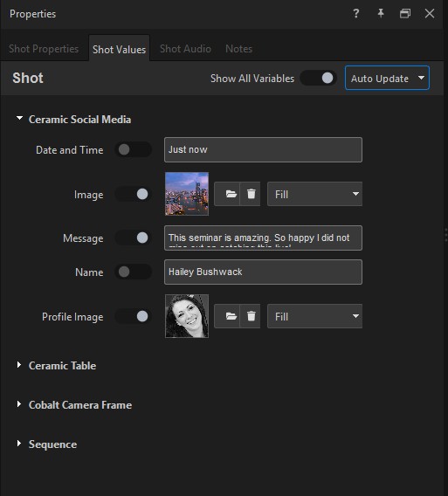This screenshot has width=448, height=496.
Task: Expand the Sequence section
Action: pos(19,444)
